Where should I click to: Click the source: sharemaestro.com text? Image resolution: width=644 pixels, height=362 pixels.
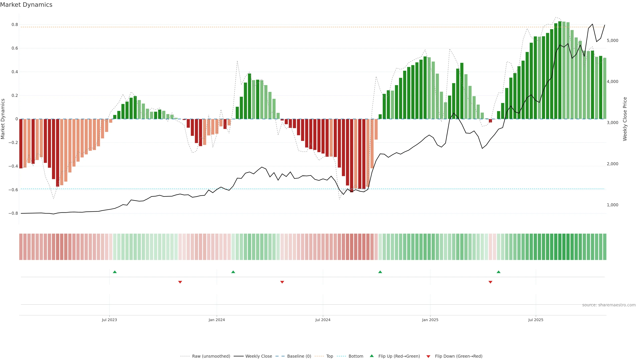click(x=609, y=305)
